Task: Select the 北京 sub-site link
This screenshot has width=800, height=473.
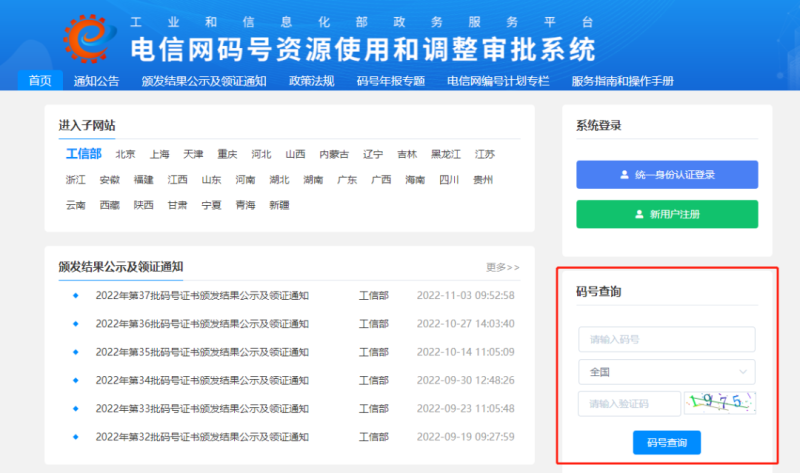Action: coord(125,154)
